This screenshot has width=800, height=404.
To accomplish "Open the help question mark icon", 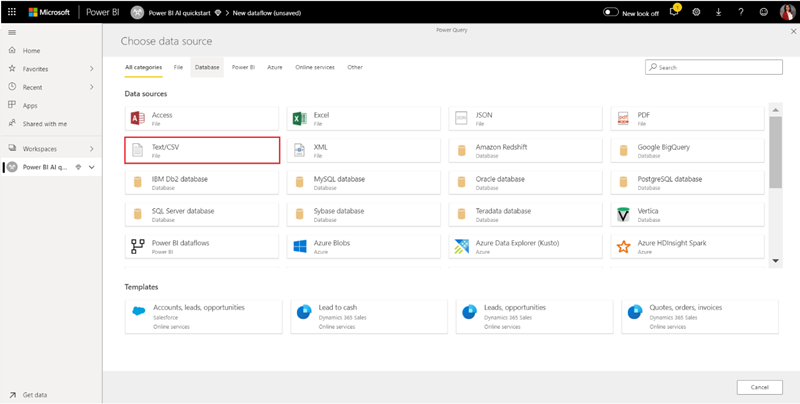I will [741, 12].
